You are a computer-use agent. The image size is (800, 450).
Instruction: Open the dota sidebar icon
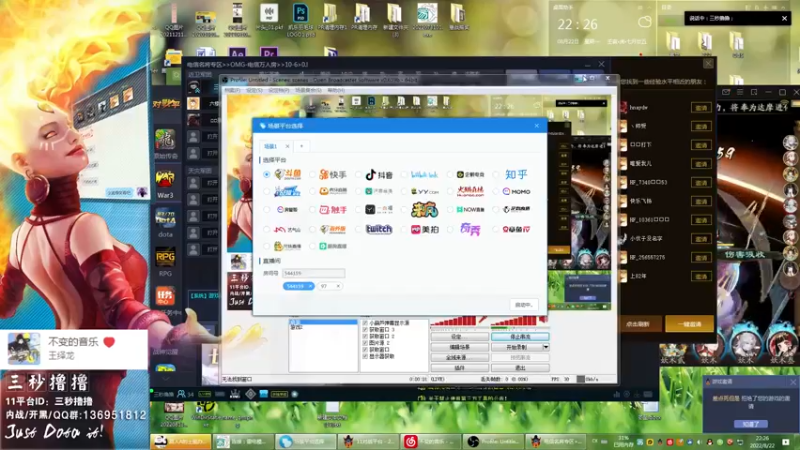coord(165,223)
